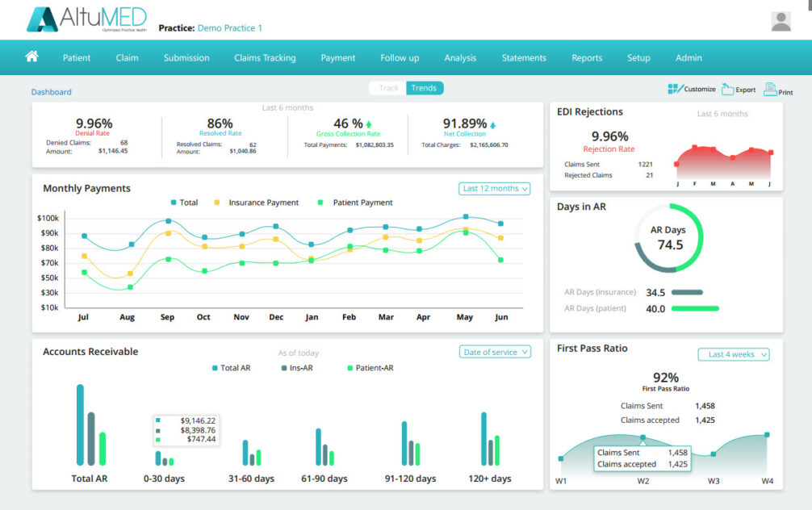Click the Print icon
This screenshot has width=812, height=510.
point(778,90)
